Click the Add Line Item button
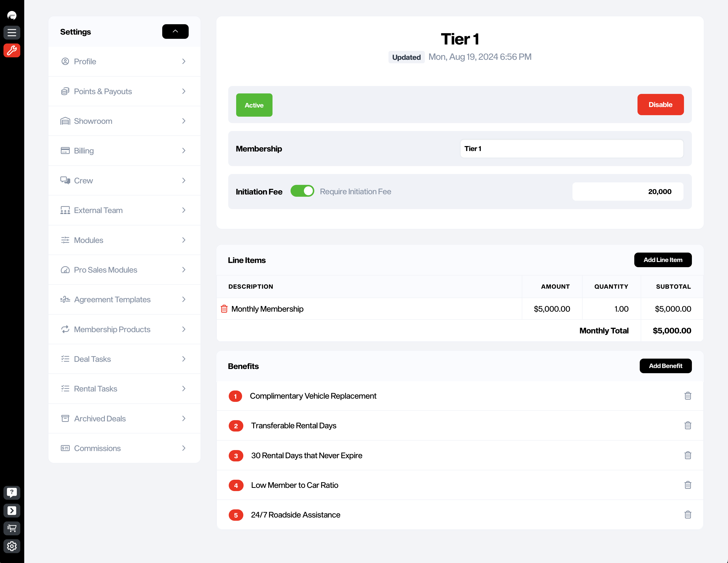This screenshot has height=563, width=728. (x=662, y=260)
